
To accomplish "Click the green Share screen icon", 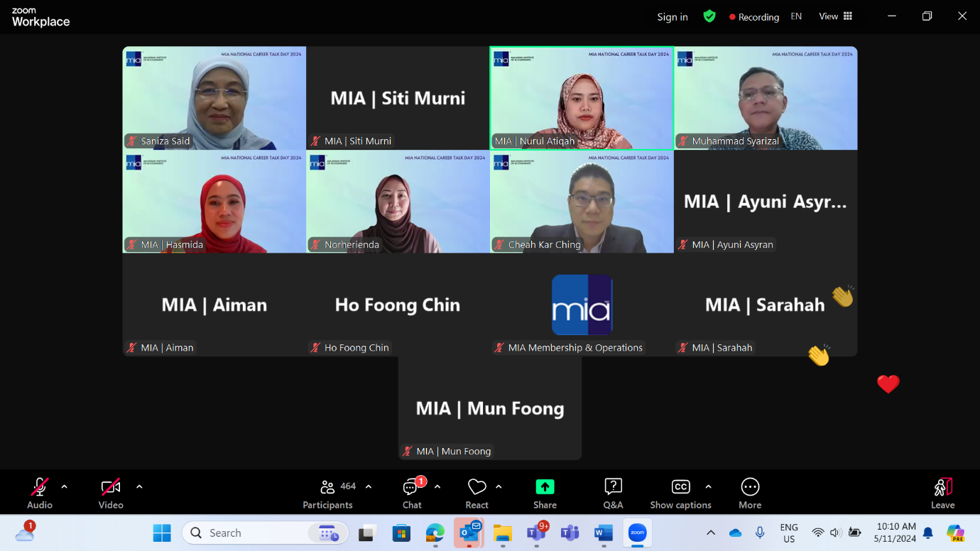I will (545, 487).
